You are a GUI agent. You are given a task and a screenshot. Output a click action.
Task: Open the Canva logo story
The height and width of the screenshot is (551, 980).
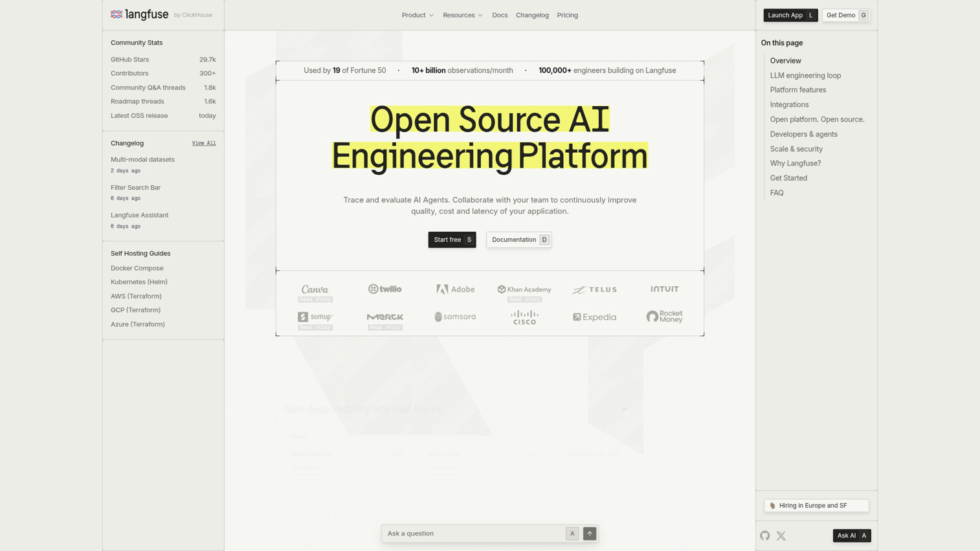(x=315, y=293)
